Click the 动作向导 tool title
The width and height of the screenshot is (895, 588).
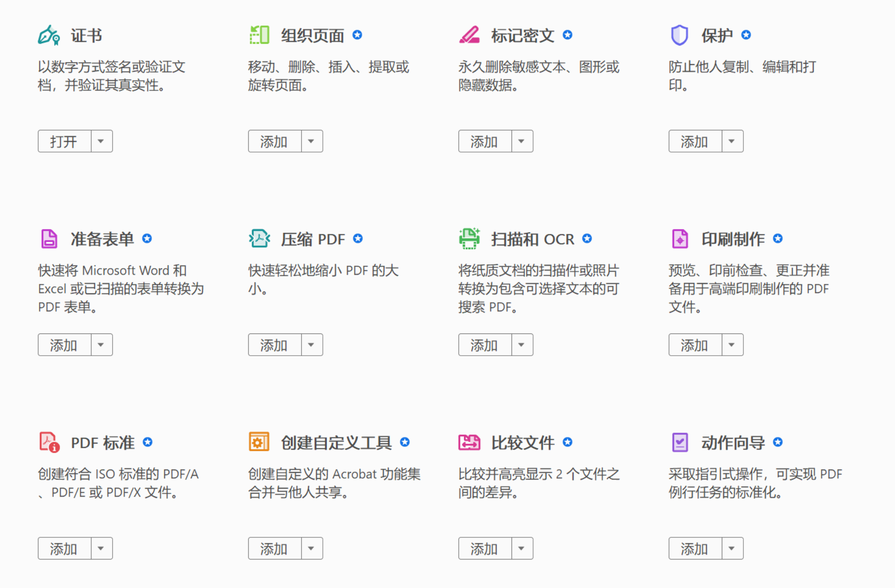point(733,443)
